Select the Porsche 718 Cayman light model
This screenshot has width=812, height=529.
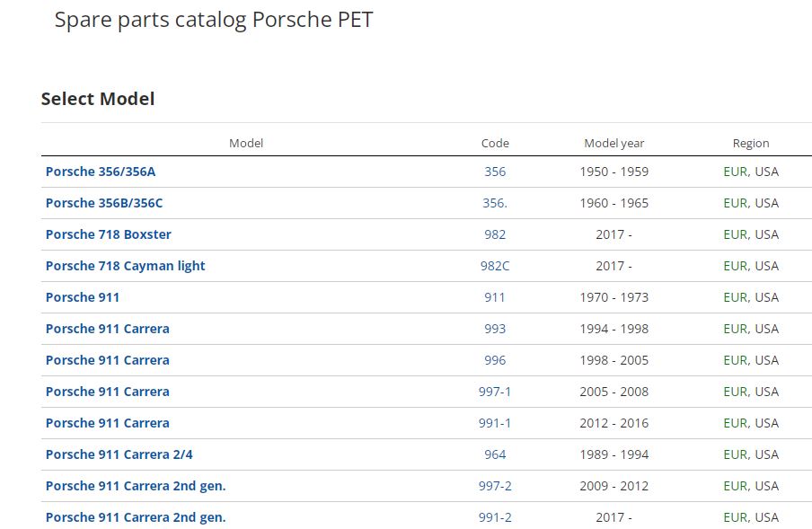tap(126, 266)
